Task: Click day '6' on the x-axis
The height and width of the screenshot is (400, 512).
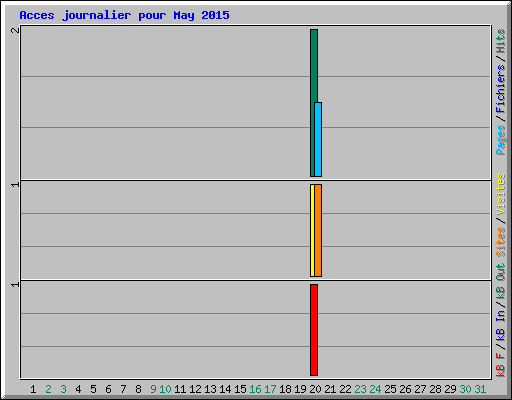Action: (x=108, y=389)
